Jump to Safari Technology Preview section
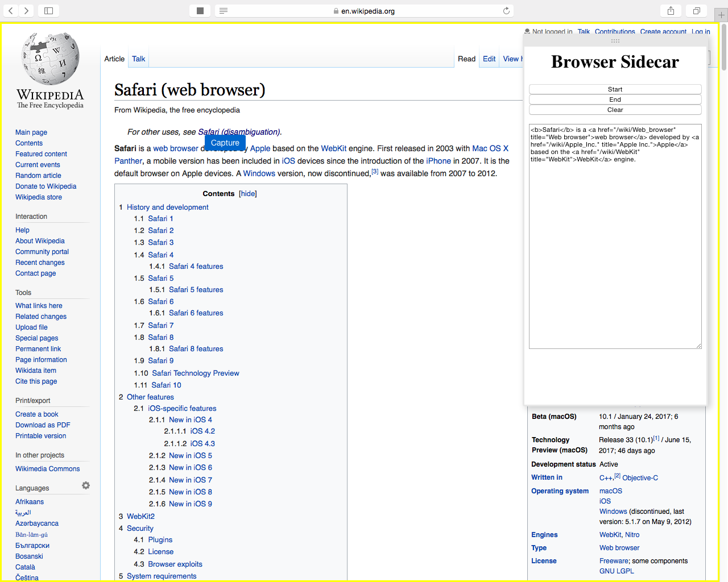Viewport: 728px width, 582px height. click(x=195, y=373)
